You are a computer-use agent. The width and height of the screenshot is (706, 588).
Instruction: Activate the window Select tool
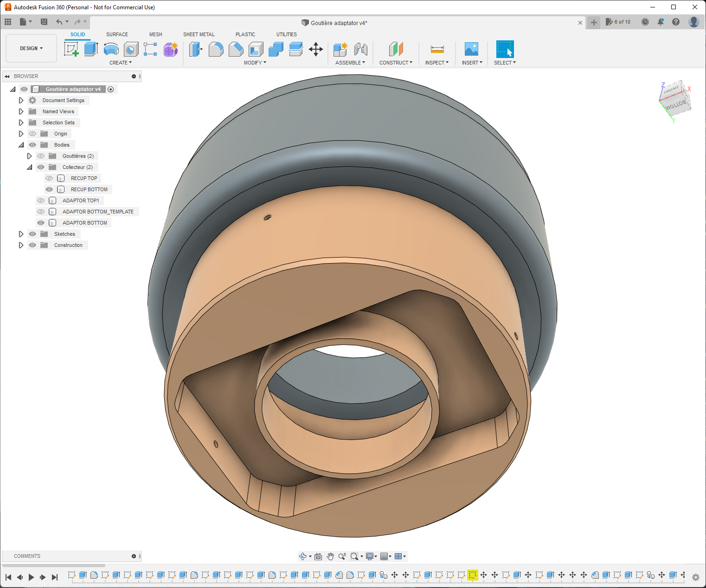click(x=505, y=49)
